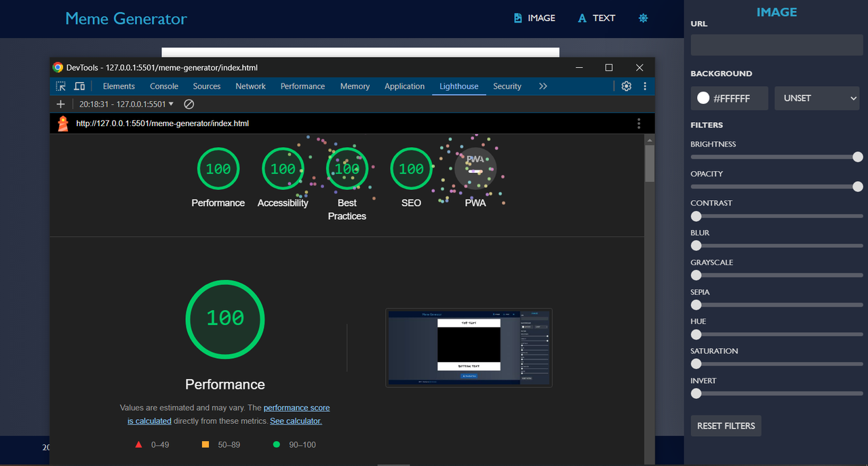
Task: Open report selector 20:18:31 dropdown
Action: click(126, 104)
